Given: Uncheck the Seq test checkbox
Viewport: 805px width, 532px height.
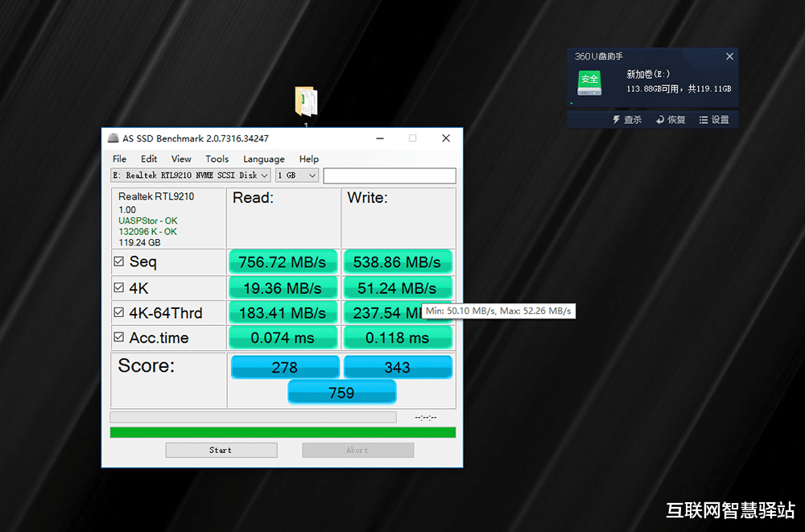Looking at the screenshot, I should pyautogui.click(x=118, y=262).
